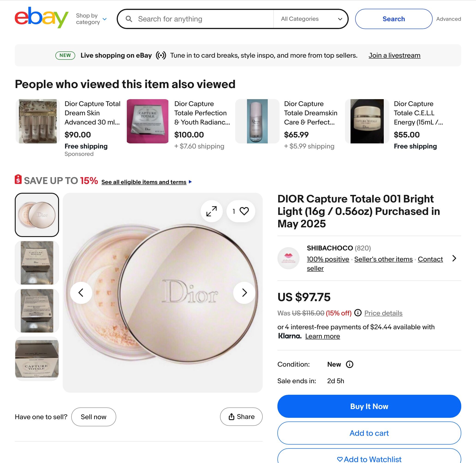This screenshot has height=463, width=476.
Task: Open the condition info icon next to New
Action: [x=350, y=364]
